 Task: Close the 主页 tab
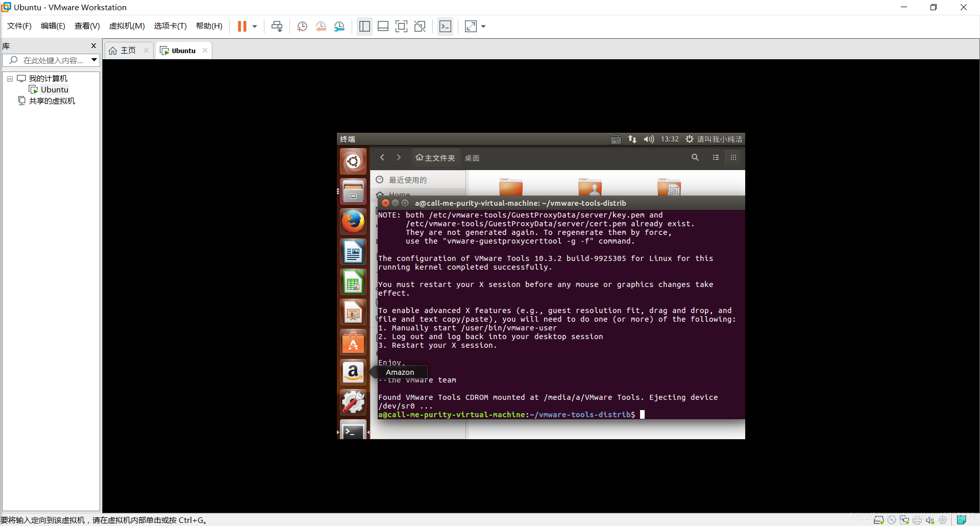click(146, 51)
